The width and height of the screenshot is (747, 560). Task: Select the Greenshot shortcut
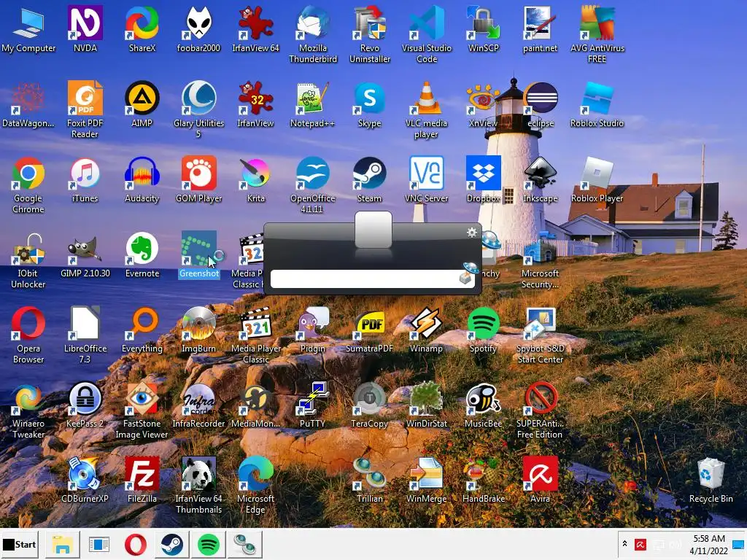[x=198, y=254]
